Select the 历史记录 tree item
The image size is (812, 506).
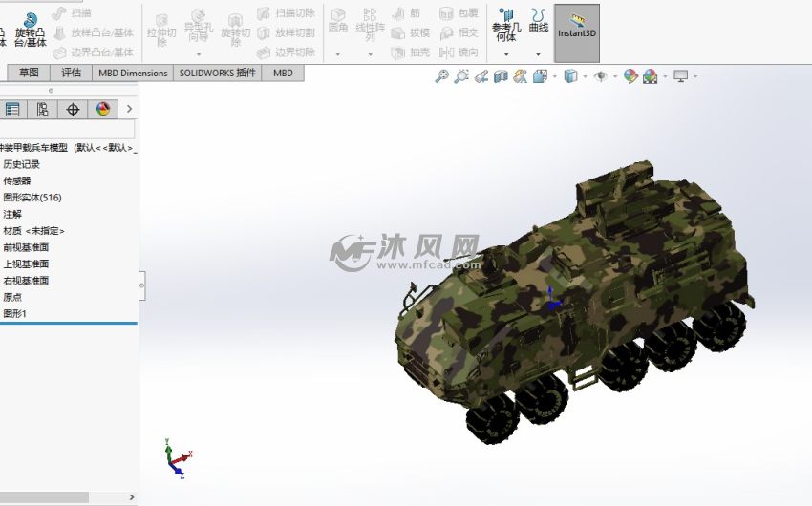click(x=21, y=164)
